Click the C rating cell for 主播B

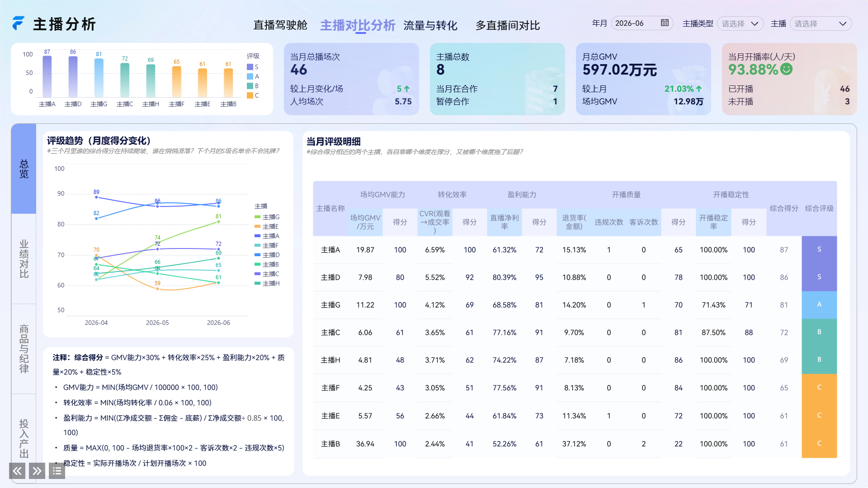pos(819,444)
